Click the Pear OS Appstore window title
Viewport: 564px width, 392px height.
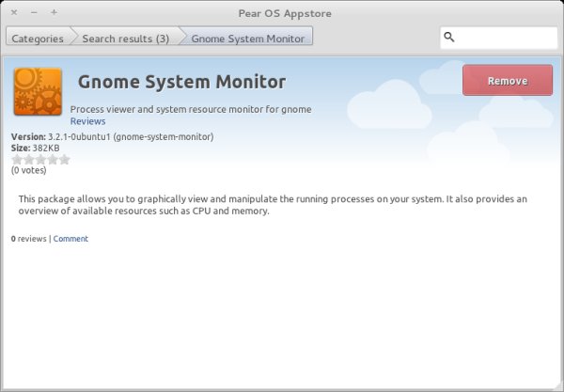click(x=285, y=14)
